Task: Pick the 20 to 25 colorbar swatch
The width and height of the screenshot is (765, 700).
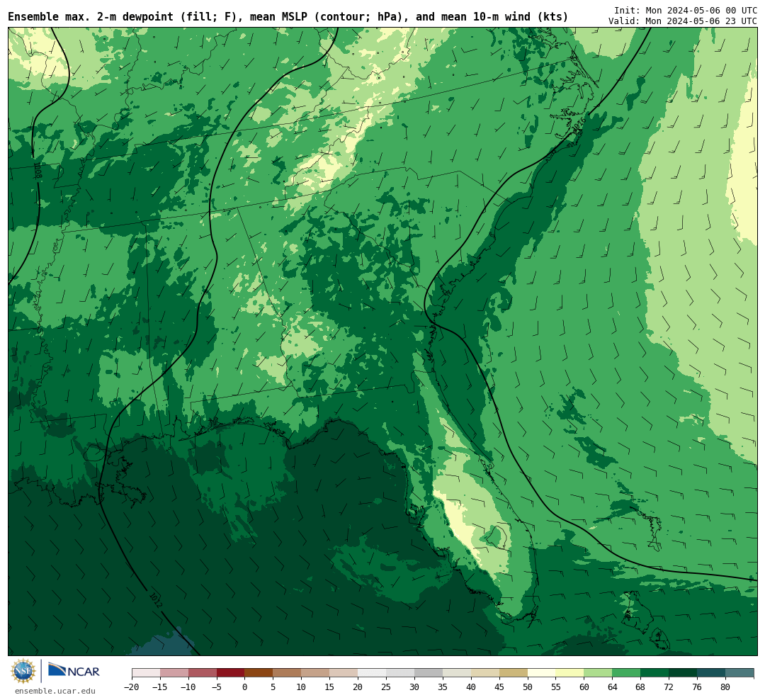Action: pos(373,673)
